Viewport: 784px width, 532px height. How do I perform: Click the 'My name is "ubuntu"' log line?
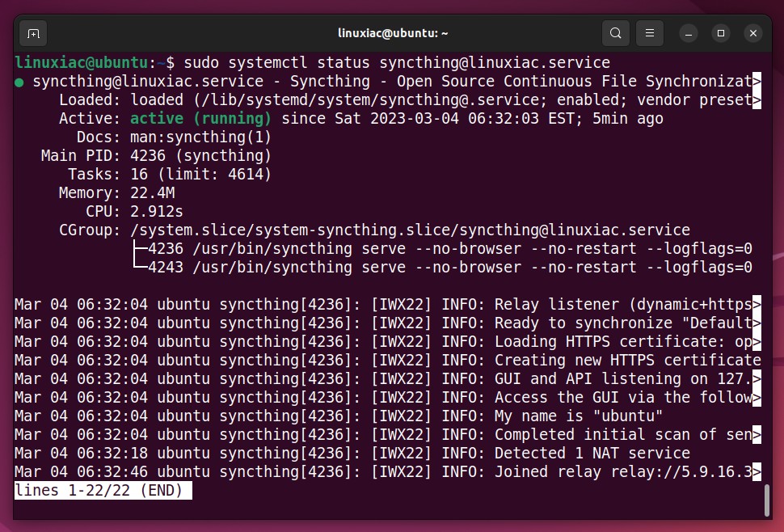tap(339, 416)
